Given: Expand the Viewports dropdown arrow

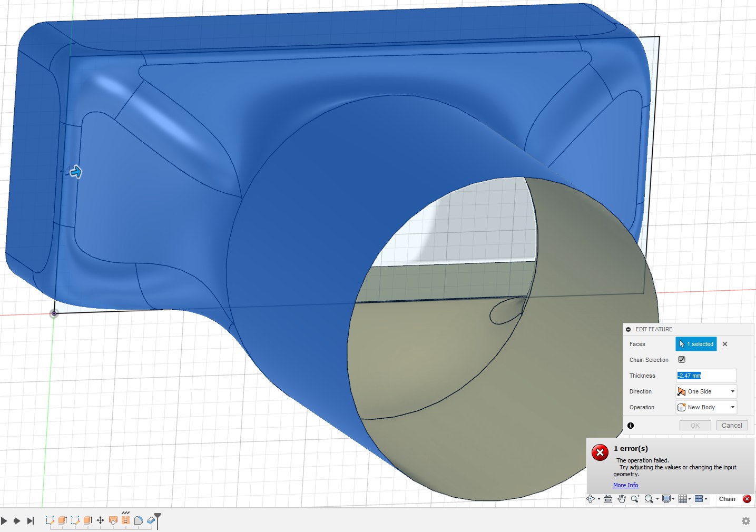Looking at the screenshot, I should click(706, 499).
